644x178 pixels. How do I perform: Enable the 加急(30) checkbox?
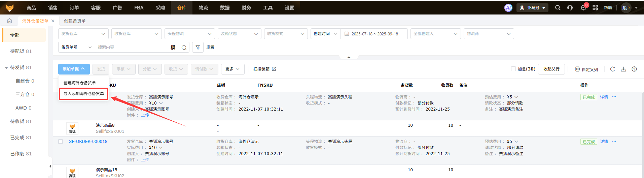click(513, 69)
